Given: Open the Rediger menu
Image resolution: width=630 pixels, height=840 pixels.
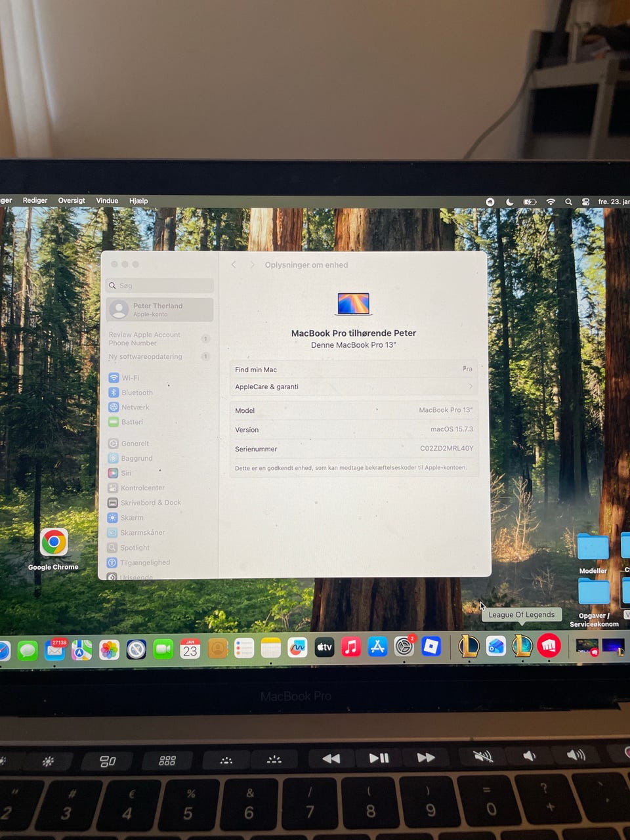Looking at the screenshot, I should click(x=35, y=201).
